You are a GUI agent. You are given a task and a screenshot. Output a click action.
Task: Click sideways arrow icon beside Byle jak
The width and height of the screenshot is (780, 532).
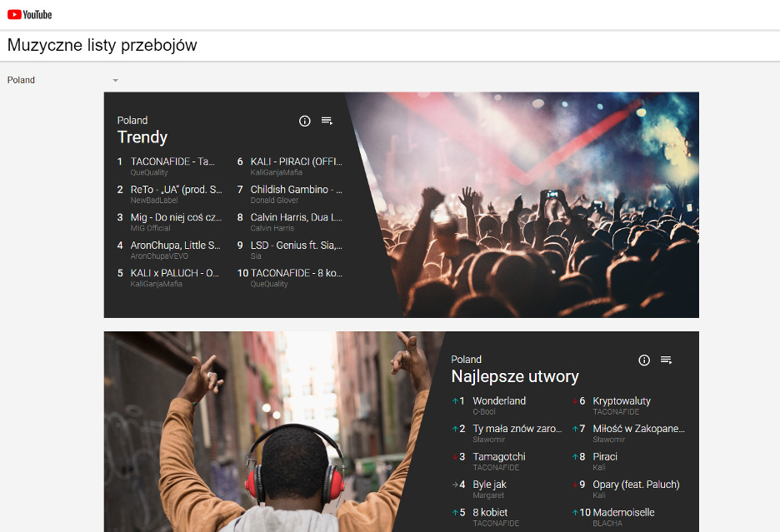tap(454, 485)
